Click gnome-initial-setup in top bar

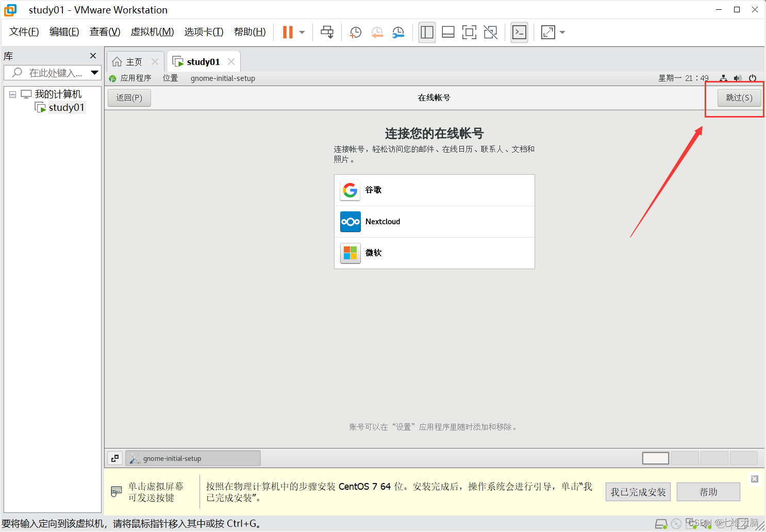pos(223,78)
